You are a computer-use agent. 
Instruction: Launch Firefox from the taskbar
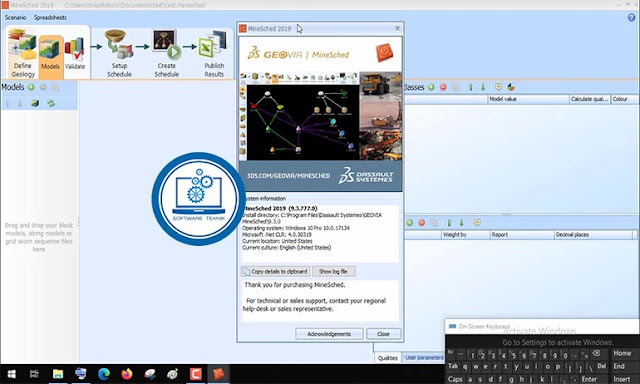click(127, 374)
